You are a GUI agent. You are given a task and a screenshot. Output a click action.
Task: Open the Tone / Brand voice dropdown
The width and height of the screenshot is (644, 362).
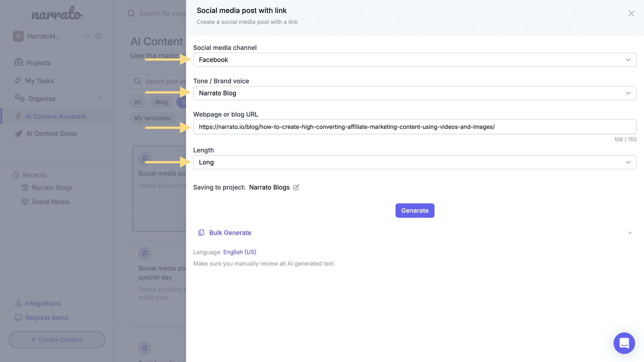coord(415,93)
